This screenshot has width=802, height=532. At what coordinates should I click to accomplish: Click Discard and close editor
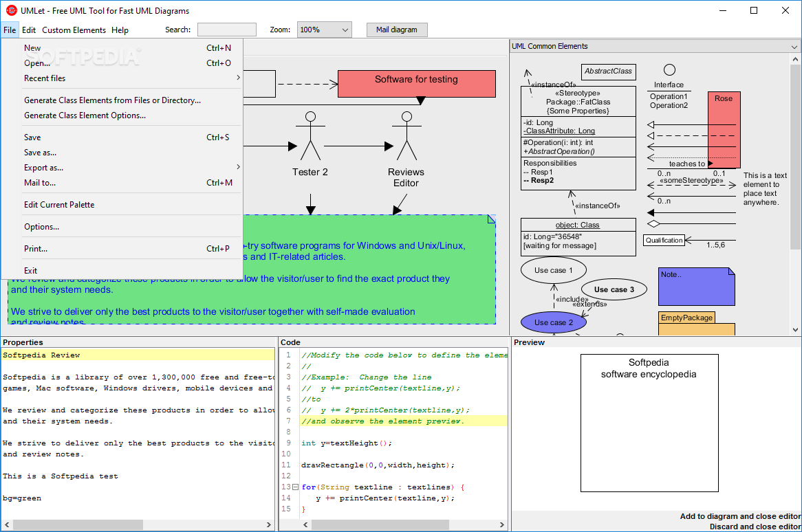click(x=755, y=527)
